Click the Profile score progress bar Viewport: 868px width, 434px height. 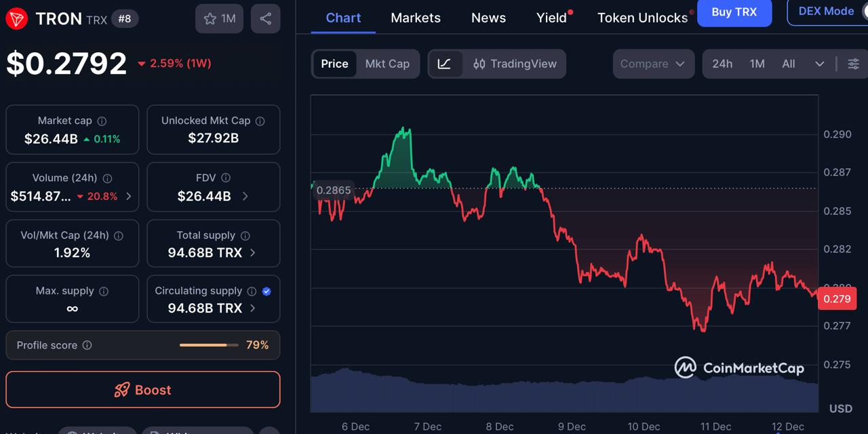208,344
